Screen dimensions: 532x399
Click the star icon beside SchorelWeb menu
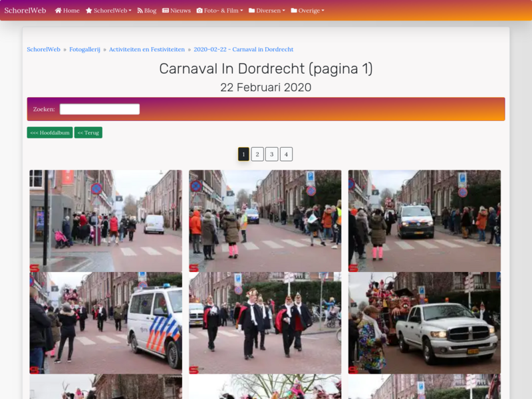coord(89,11)
